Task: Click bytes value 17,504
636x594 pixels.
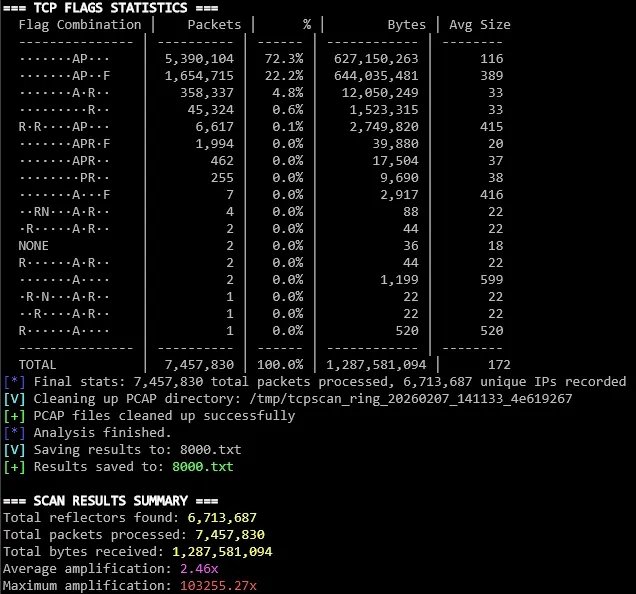Action: pyautogui.click(x=395, y=161)
